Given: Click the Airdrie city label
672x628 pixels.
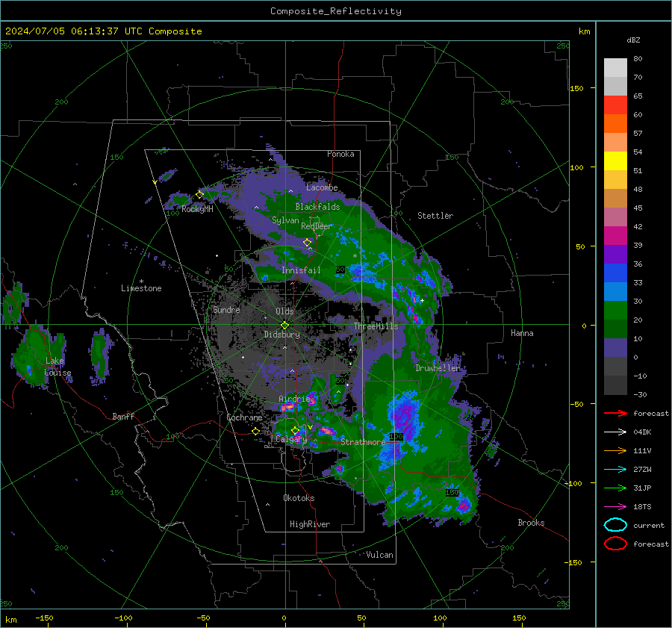Looking at the screenshot, I should click(294, 399).
